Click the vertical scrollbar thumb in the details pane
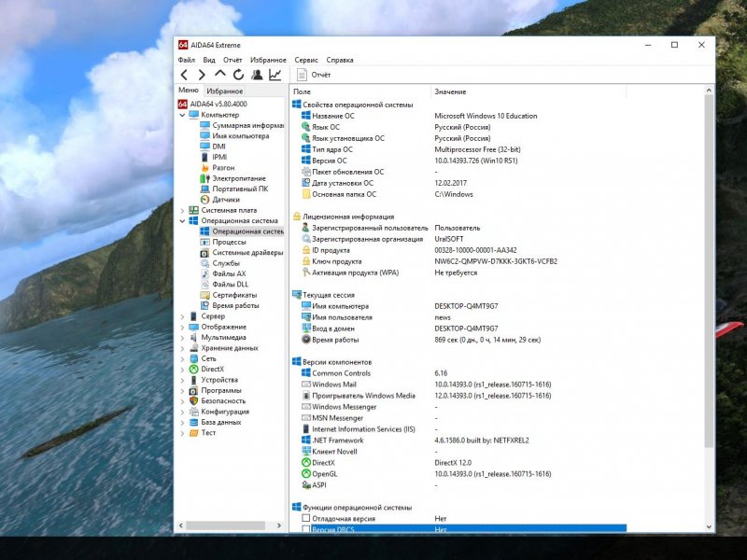The image size is (747, 560). coord(709,272)
